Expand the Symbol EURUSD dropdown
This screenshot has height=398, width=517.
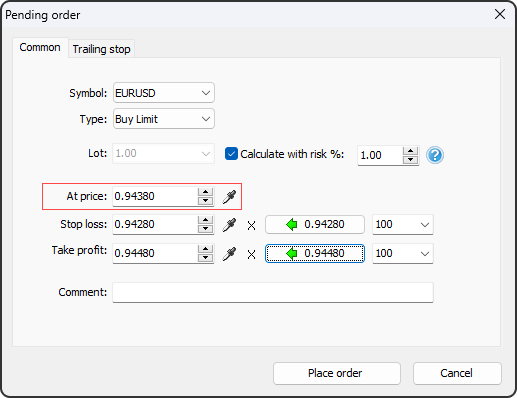coord(164,93)
